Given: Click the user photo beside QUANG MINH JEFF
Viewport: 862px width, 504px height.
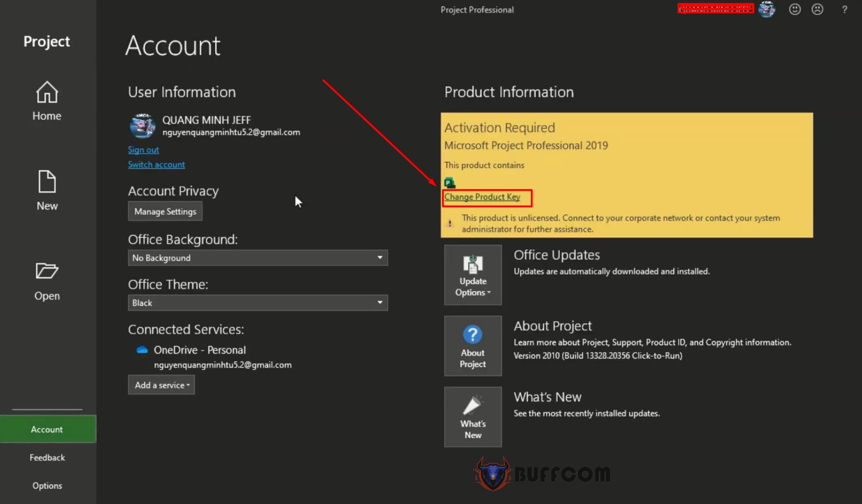Looking at the screenshot, I should 142,125.
